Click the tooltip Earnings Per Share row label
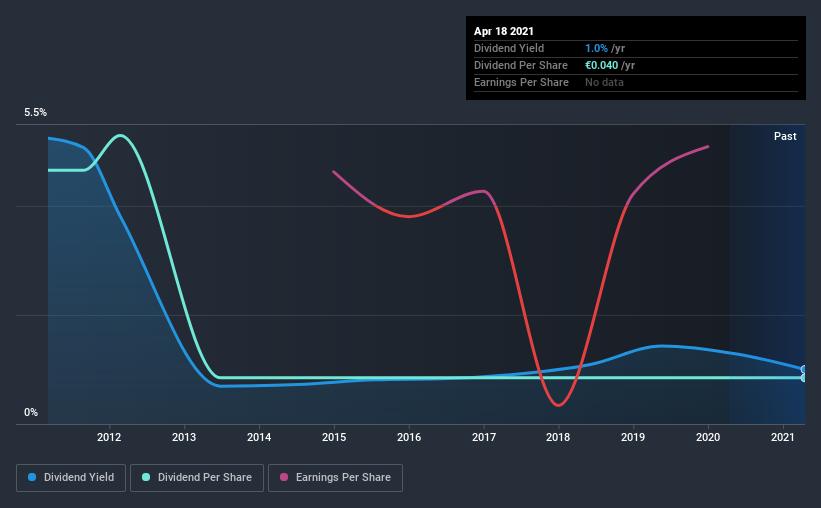Viewport: 821px width, 508px height. click(521, 82)
